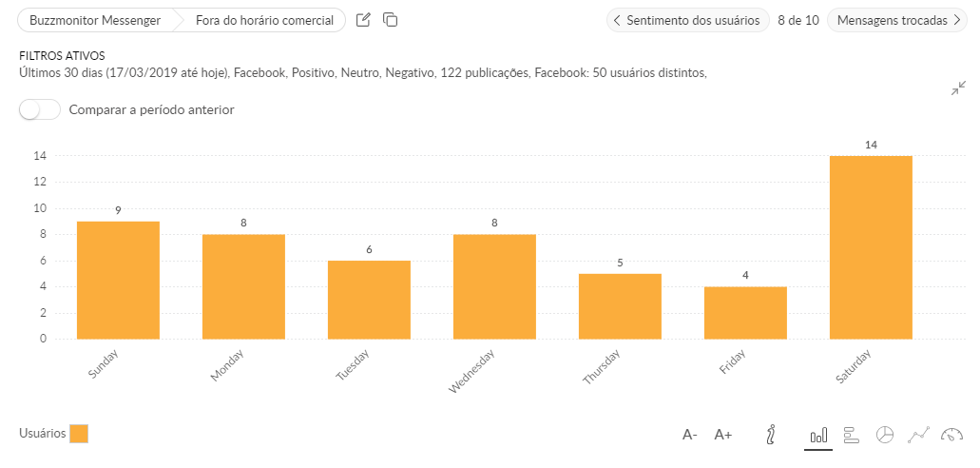Increase font size with A+ button

(x=723, y=435)
